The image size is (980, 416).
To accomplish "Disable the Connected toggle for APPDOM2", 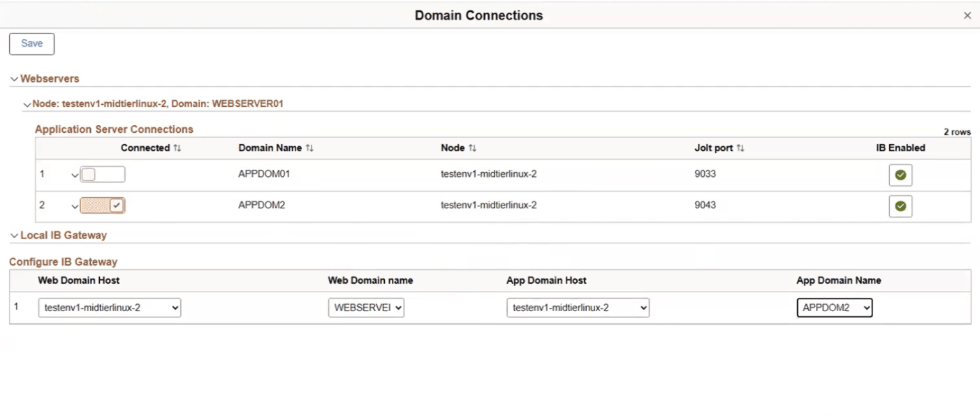I will [103, 205].
